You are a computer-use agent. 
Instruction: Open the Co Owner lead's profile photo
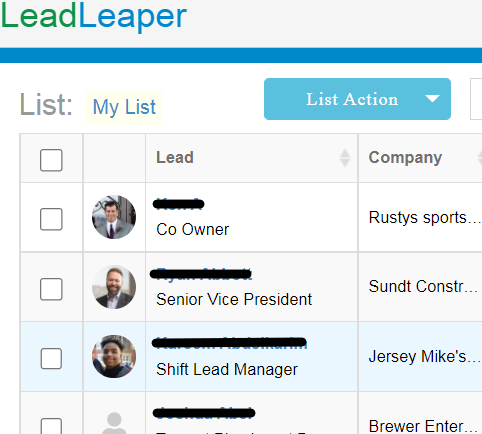pyautogui.click(x=114, y=217)
